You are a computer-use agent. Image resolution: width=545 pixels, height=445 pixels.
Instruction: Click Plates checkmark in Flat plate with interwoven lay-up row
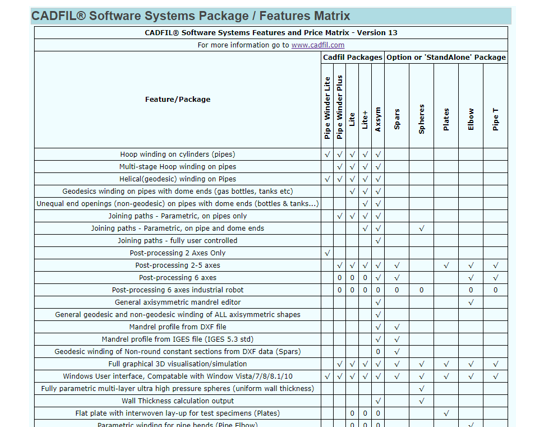[x=446, y=413]
